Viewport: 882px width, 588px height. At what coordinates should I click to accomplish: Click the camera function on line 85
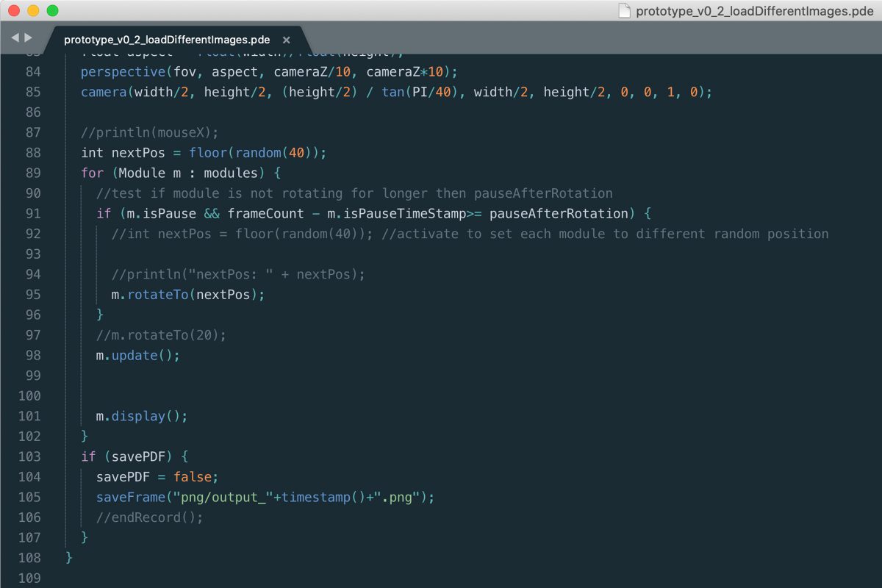(x=104, y=93)
